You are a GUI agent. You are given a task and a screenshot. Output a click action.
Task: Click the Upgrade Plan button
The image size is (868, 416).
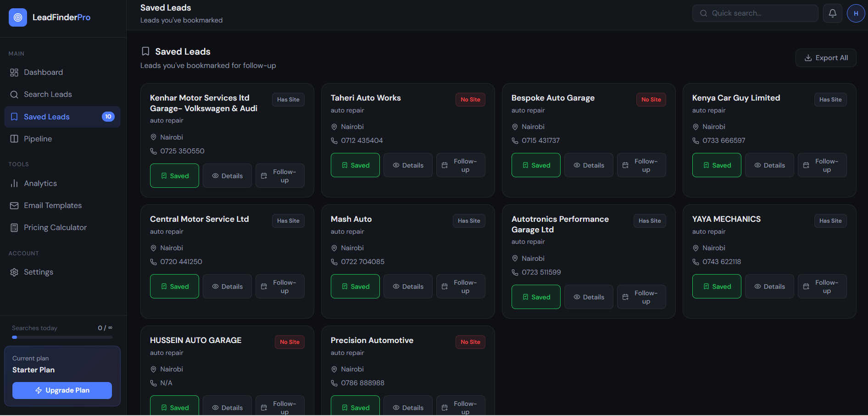[x=62, y=391]
